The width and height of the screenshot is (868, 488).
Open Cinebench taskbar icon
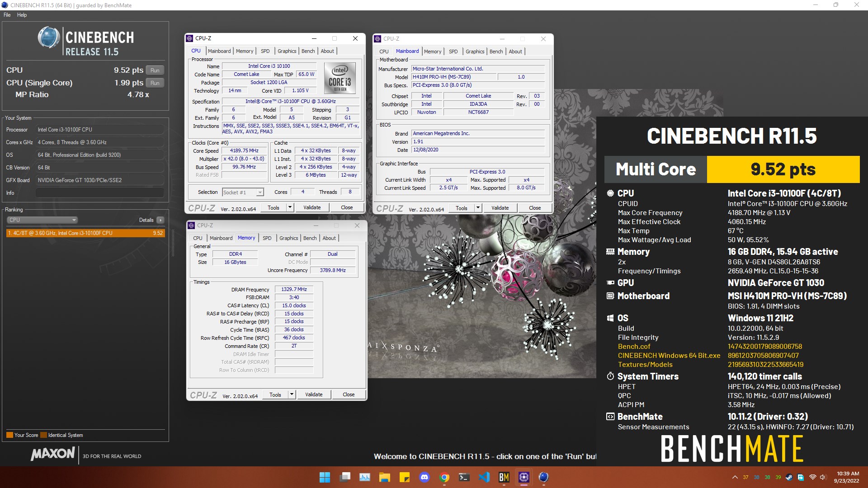point(544,477)
